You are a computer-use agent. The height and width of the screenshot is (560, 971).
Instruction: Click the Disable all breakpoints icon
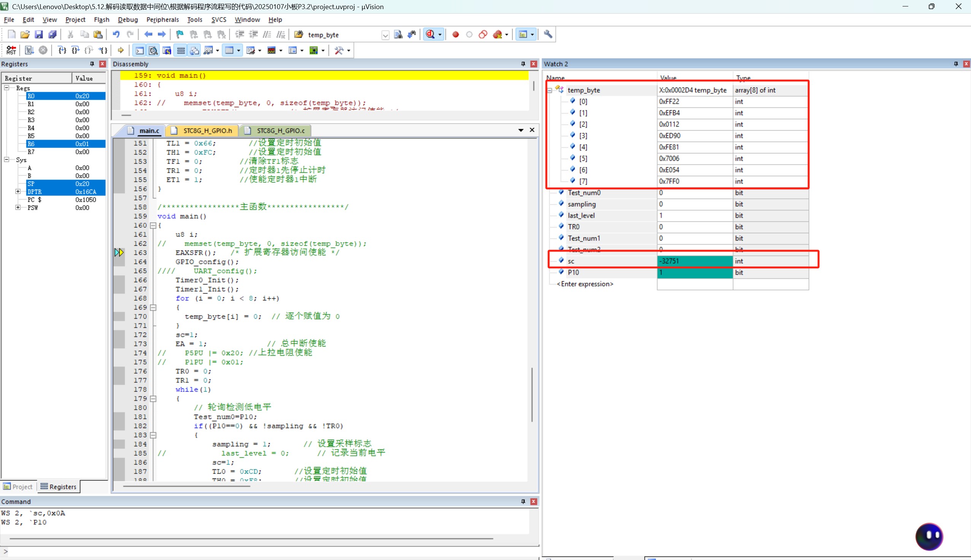click(x=483, y=35)
